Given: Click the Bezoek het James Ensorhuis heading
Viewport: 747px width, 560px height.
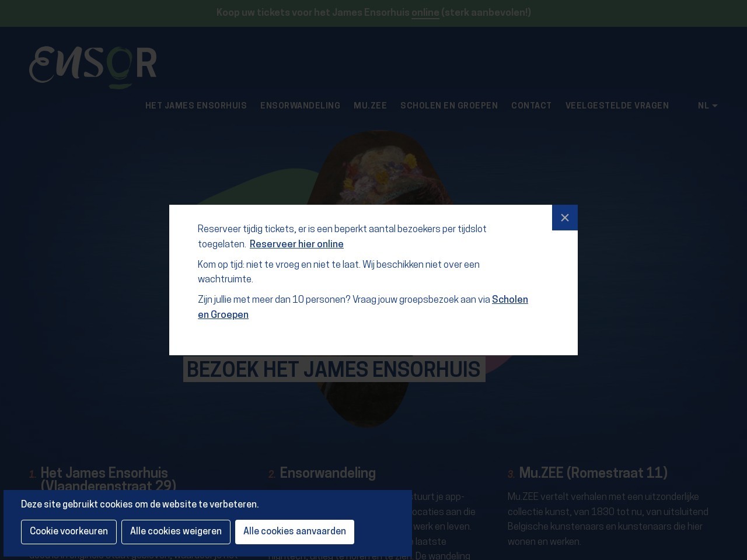Looking at the screenshot, I should (334, 370).
